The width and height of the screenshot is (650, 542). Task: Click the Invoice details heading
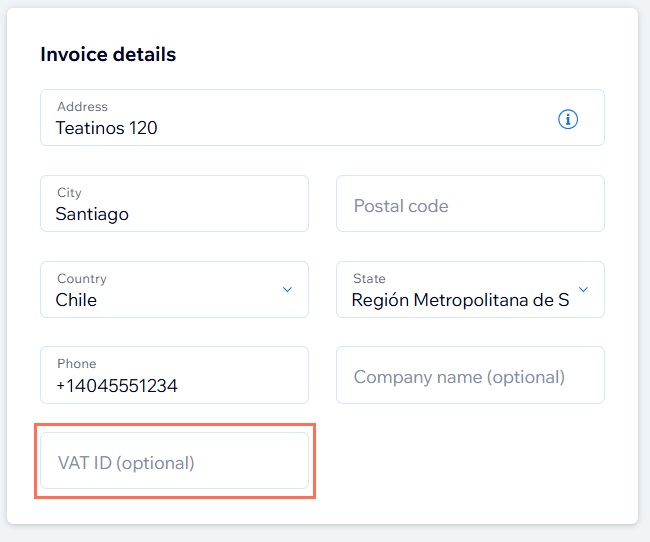108,55
